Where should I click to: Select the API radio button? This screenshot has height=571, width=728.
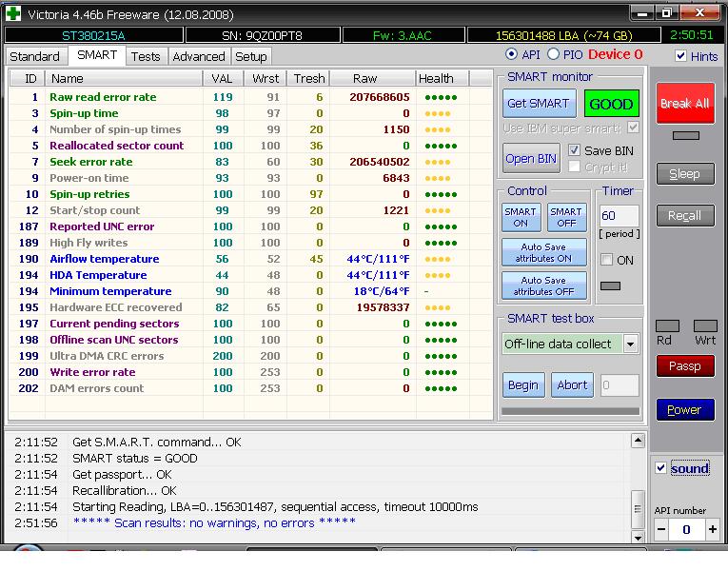tap(511, 54)
